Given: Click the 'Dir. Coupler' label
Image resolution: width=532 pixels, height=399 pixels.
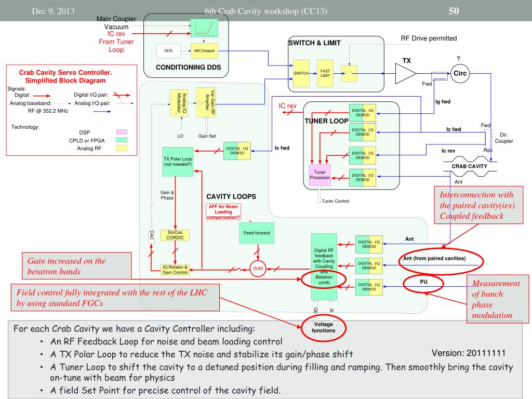Looking at the screenshot, I should click(x=504, y=138).
